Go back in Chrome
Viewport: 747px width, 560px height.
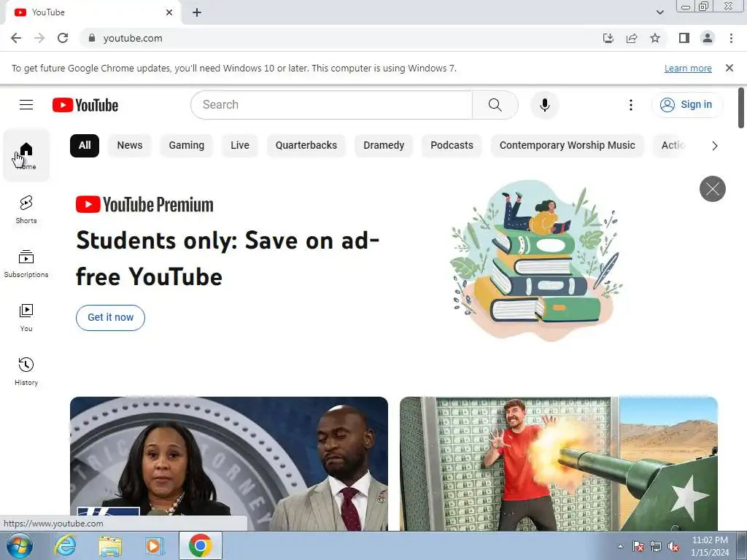(16, 38)
